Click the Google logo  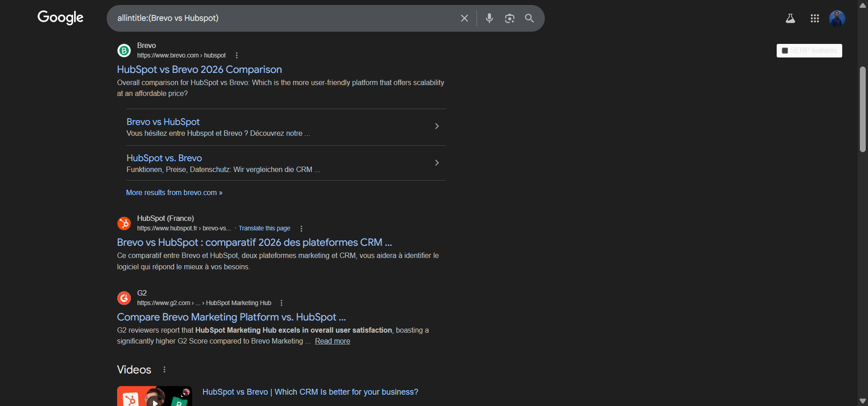click(60, 18)
